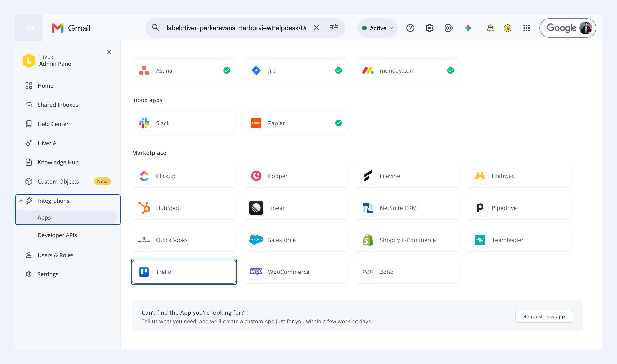Open Gmail settings gear icon
Image resolution: width=617 pixels, height=364 pixels.
[429, 28]
